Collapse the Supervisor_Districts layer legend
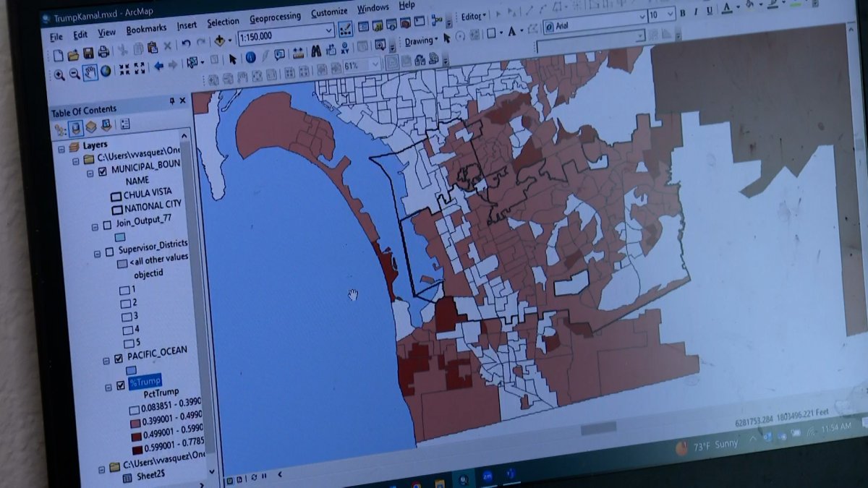Viewport: 868px width, 488px height. coord(97,253)
